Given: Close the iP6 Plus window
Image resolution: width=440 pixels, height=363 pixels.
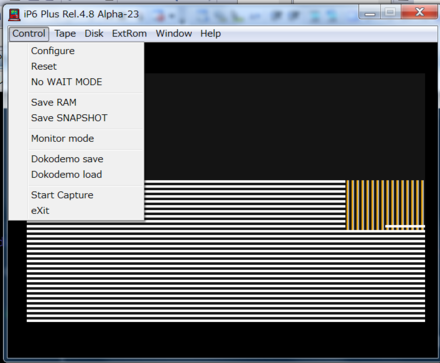Looking at the screenshot, I should (419, 12).
